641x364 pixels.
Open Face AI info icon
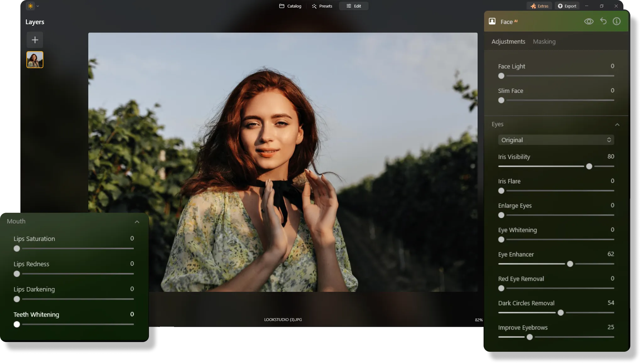coord(616,21)
